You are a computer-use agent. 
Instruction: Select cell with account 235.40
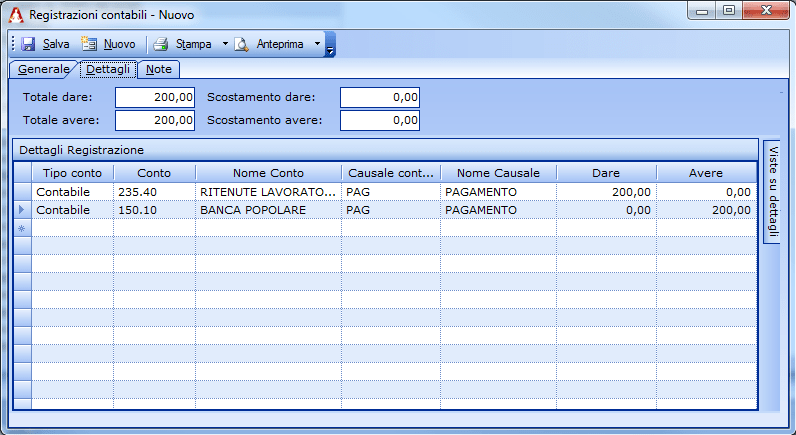point(154,192)
